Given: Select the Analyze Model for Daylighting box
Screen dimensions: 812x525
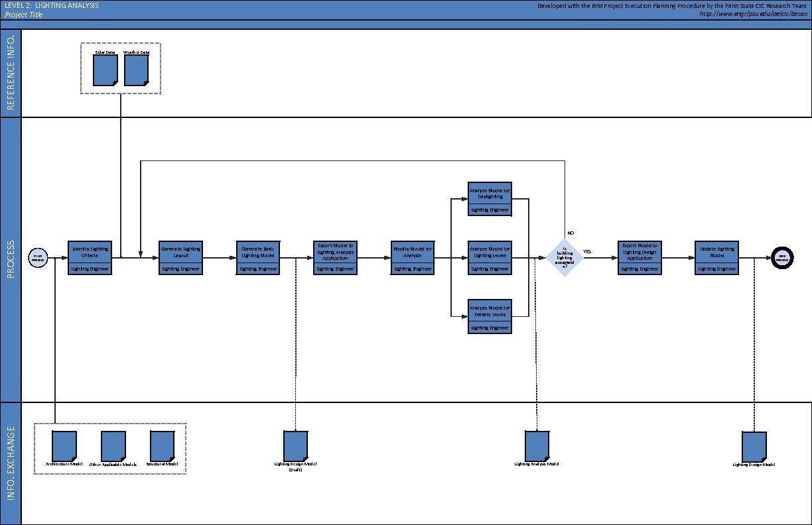Looking at the screenshot, I should click(490, 198).
